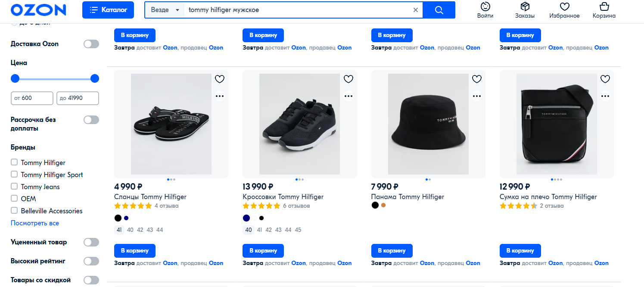Open the Везде search scope dropdown
Screen dimensions: 644x287
click(x=165, y=10)
